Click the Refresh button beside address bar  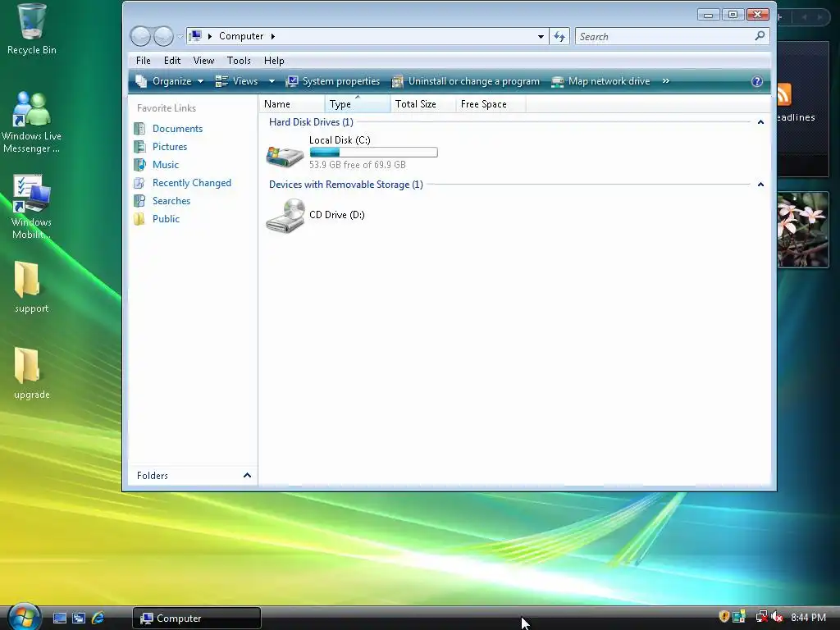[559, 36]
